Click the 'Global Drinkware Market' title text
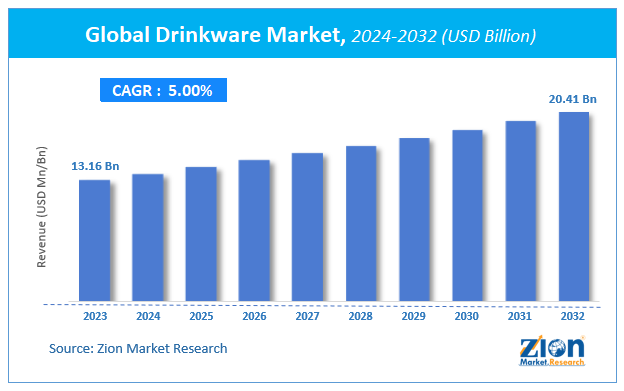This screenshot has height=391, width=624. point(215,35)
